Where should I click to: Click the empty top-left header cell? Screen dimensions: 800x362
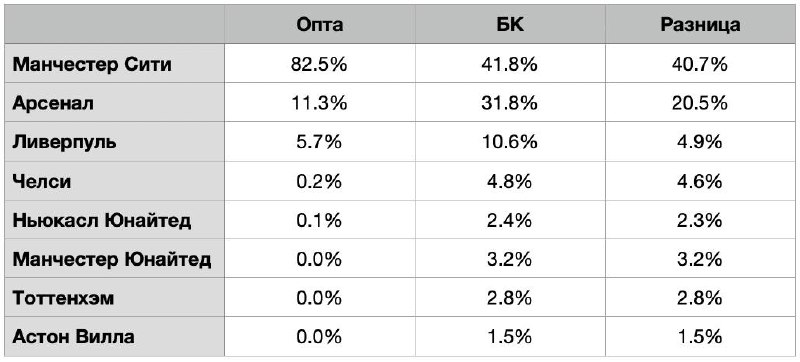(115, 24)
